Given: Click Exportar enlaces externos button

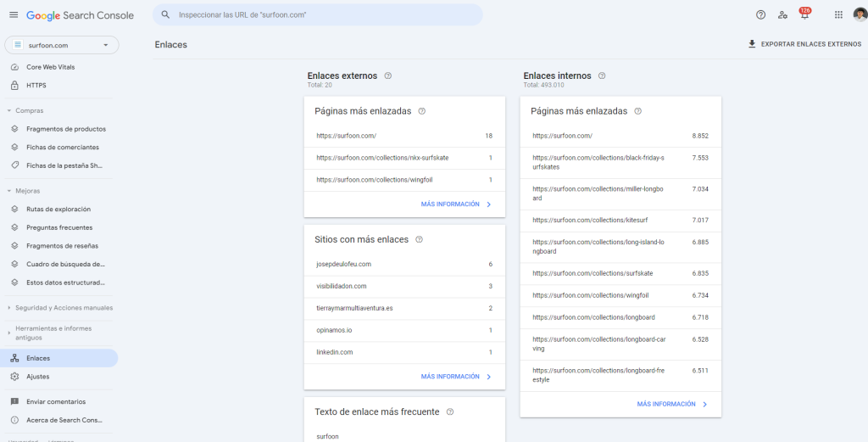Looking at the screenshot, I should 804,44.
